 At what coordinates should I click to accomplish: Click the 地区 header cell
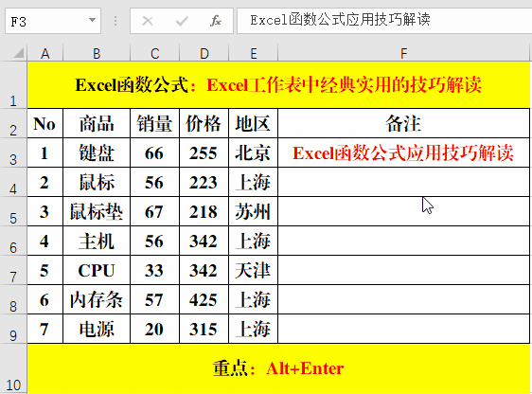coord(253,123)
